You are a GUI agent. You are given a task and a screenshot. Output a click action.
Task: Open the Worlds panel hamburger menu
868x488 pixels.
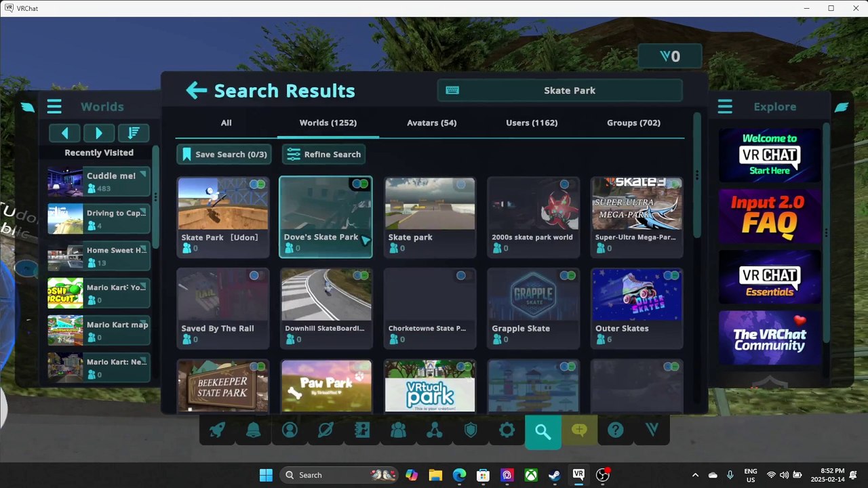pyautogui.click(x=54, y=106)
